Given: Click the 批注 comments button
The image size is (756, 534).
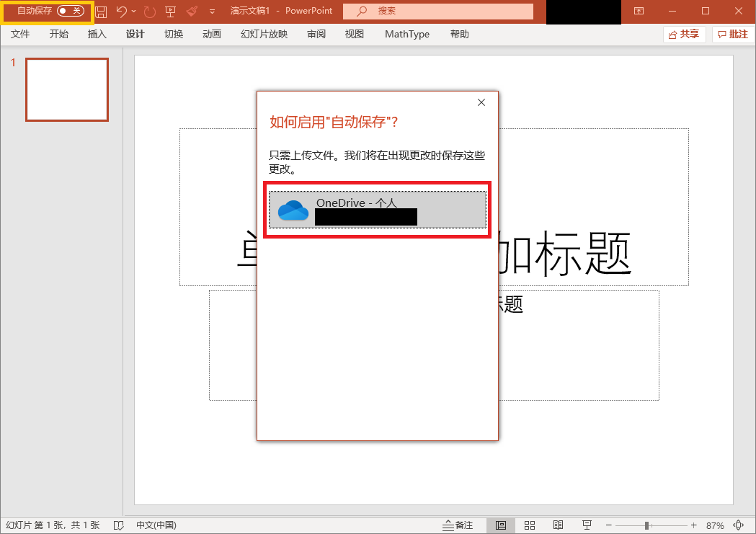Looking at the screenshot, I should (734, 34).
